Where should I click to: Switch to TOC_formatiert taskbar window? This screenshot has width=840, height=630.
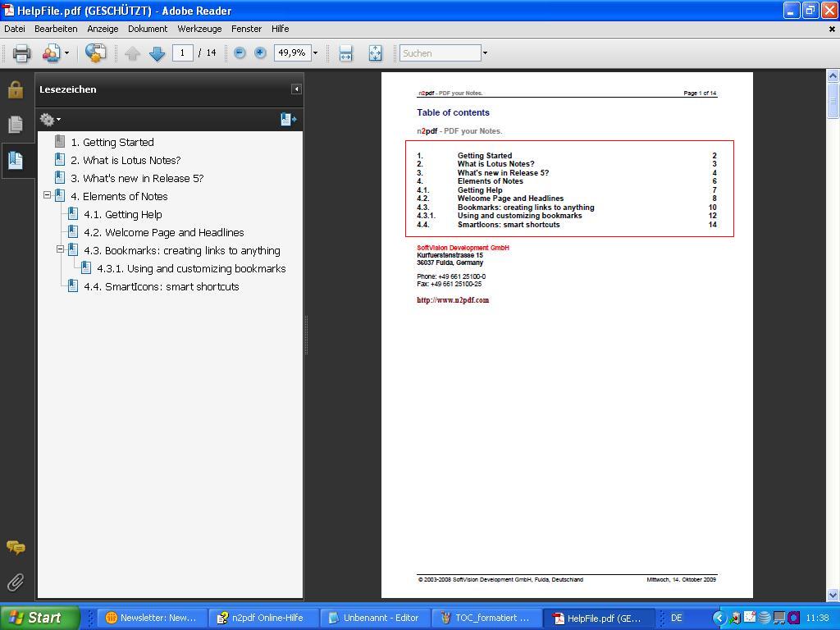coord(486,618)
